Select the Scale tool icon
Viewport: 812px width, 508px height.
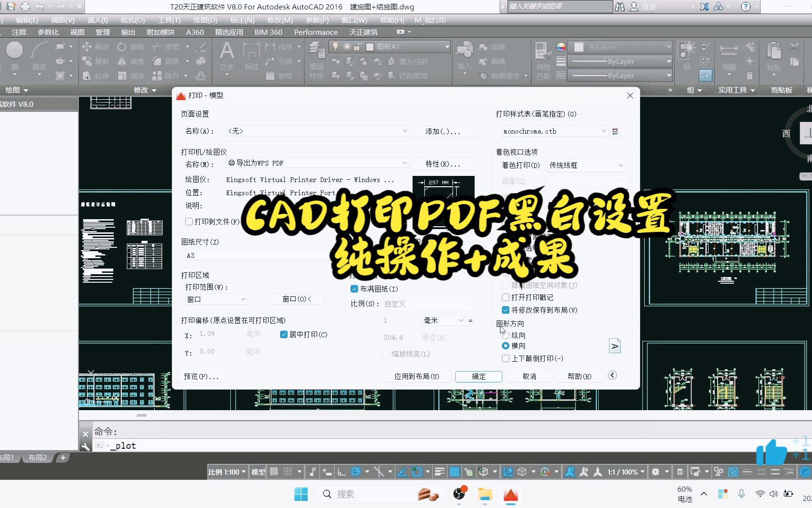pos(122,76)
